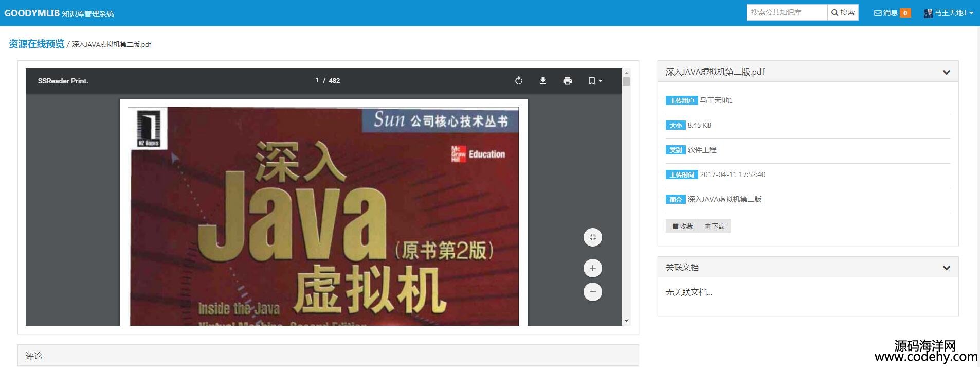Open the messages inbox
Image resolution: width=980 pixels, height=367 pixels.
tap(885, 13)
